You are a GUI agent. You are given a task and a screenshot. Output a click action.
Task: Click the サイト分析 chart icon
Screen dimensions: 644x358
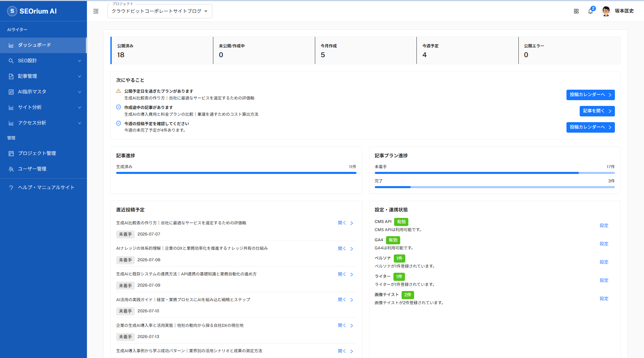[11, 107]
